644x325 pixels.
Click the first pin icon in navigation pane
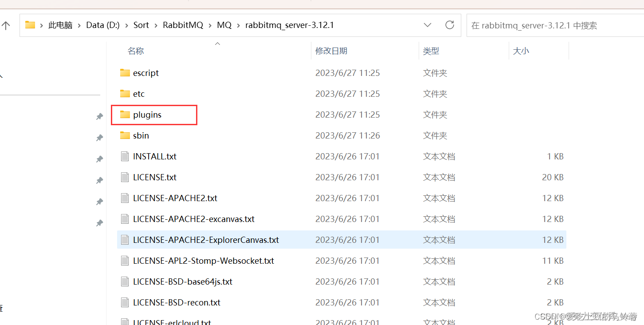[x=100, y=116]
